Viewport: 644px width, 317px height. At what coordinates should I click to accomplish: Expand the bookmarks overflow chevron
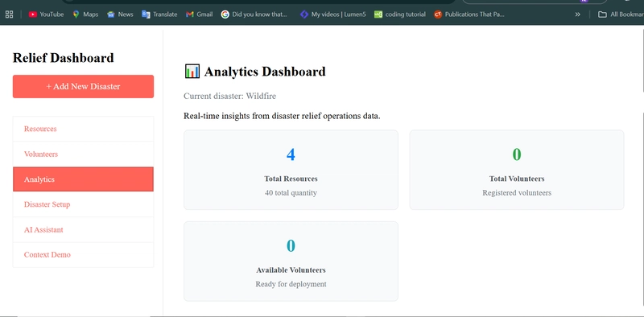coord(577,14)
